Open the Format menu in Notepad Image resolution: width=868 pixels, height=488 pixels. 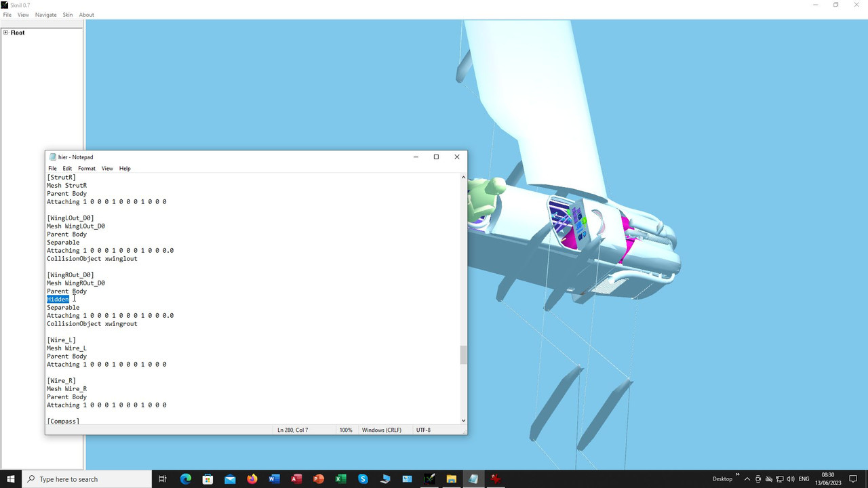pyautogui.click(x=86, y=168)
